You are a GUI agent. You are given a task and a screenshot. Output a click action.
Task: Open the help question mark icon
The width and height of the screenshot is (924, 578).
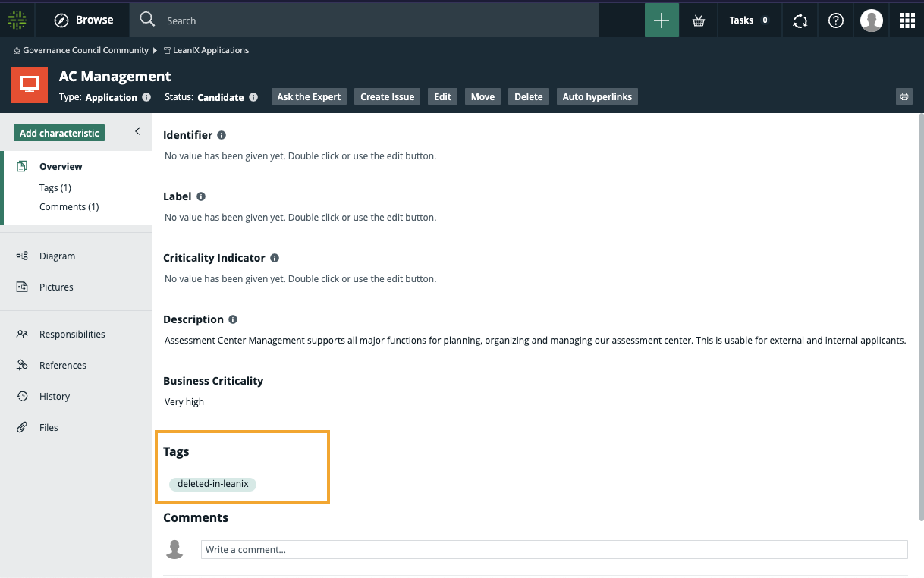point(836,20)
